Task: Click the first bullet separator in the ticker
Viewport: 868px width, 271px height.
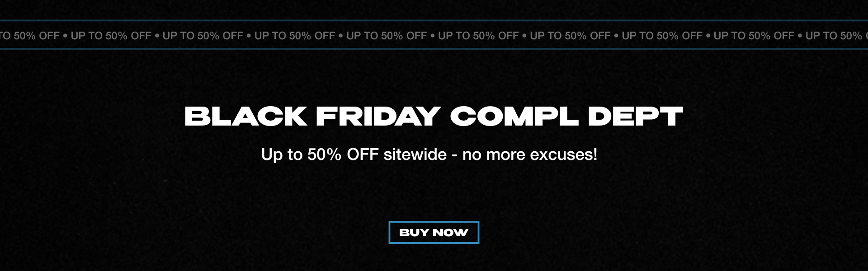Action: coord(65,36)
